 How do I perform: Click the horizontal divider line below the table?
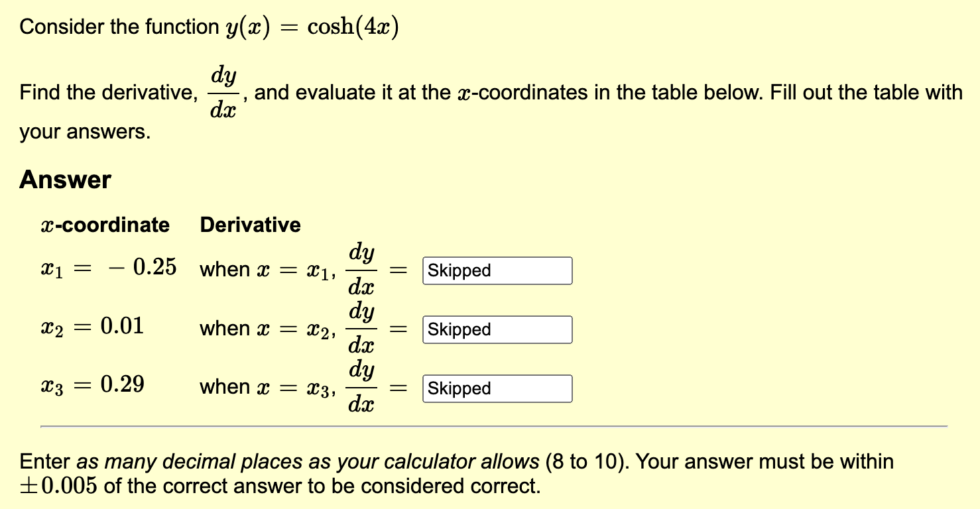click(x=494, y=424)
